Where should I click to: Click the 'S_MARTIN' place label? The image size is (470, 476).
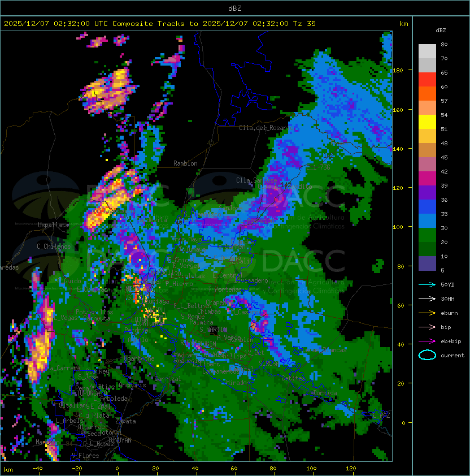pos(213,329)
